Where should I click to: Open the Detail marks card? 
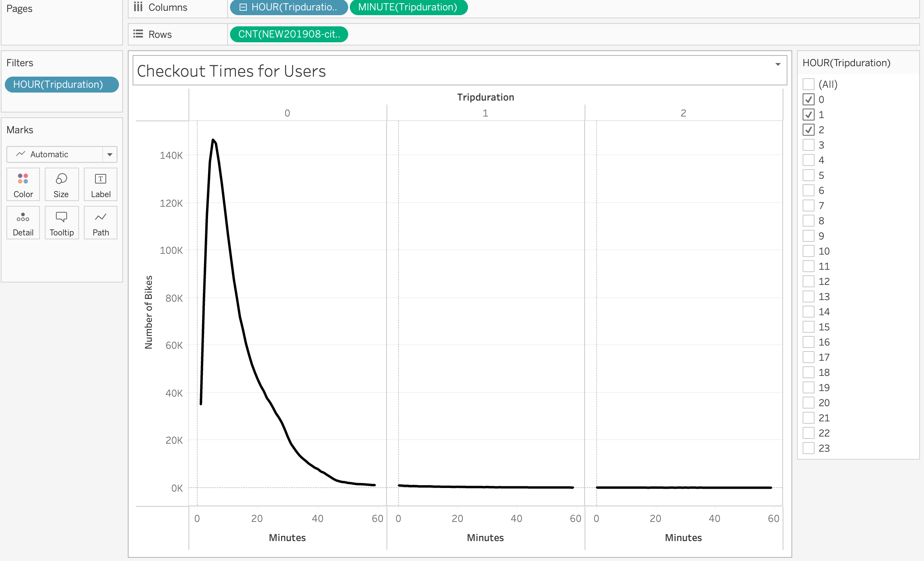tap(23, 223)
